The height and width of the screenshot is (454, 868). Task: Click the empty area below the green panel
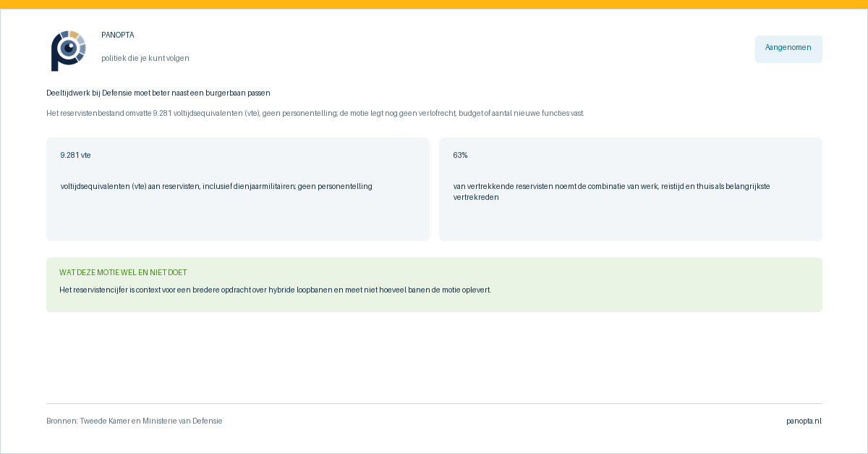(434, 357)
